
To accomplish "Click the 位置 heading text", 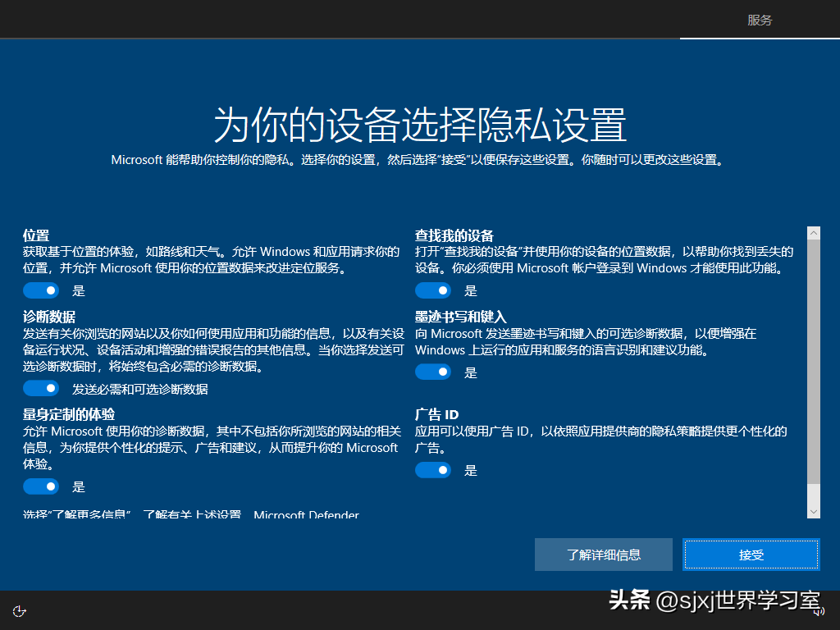I will (x=36, y=235).
